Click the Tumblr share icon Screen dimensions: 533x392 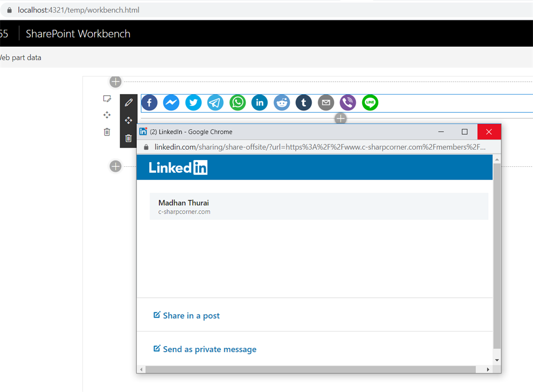(304, 103)
